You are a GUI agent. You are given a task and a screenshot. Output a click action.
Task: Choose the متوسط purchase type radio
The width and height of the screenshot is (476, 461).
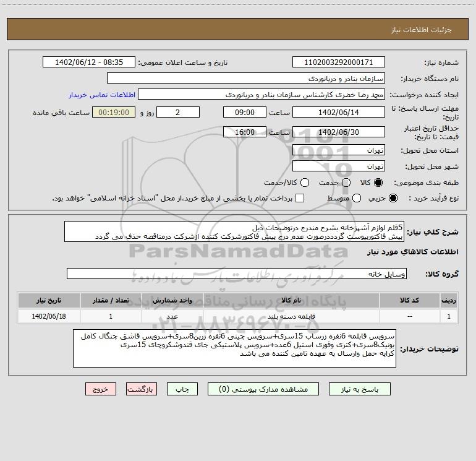click(357, 198)
